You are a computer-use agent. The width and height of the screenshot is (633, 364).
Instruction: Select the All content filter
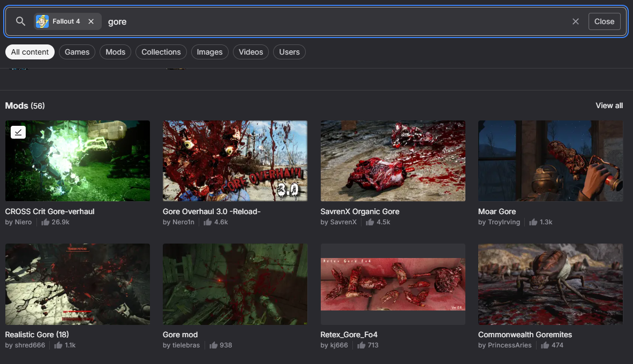tap(30, 52)
